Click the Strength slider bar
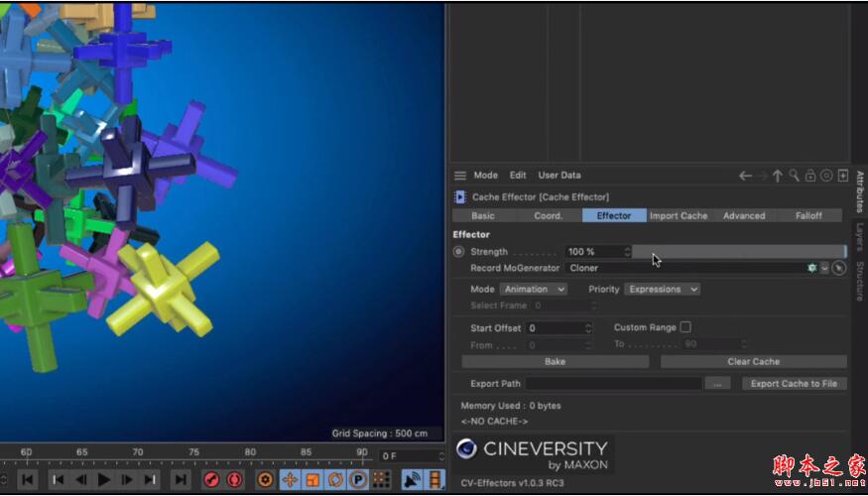The width and height of the screenshot is (868, 496). pos(739,252)
